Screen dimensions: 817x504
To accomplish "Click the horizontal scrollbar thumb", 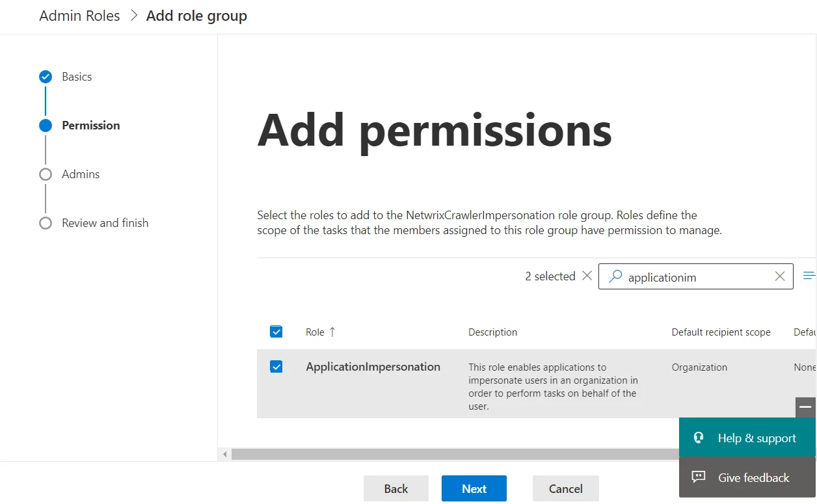I will [x=455, y=454].
